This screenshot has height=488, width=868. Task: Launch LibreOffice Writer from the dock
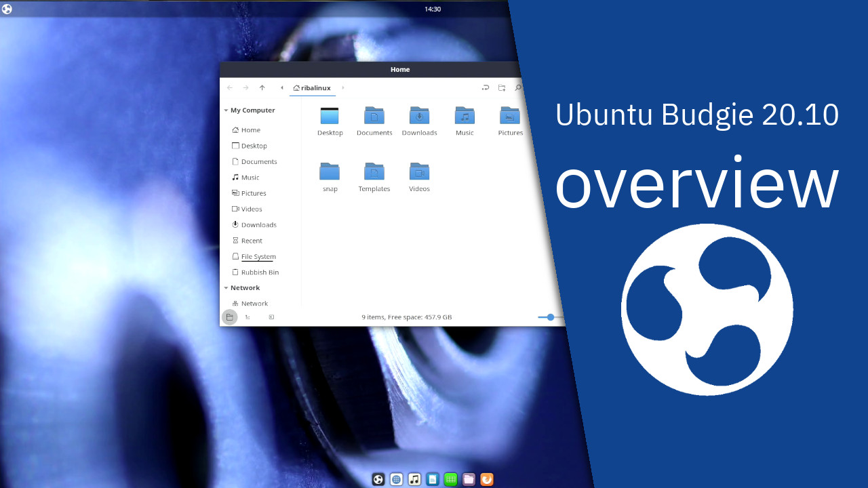(433, 479)
